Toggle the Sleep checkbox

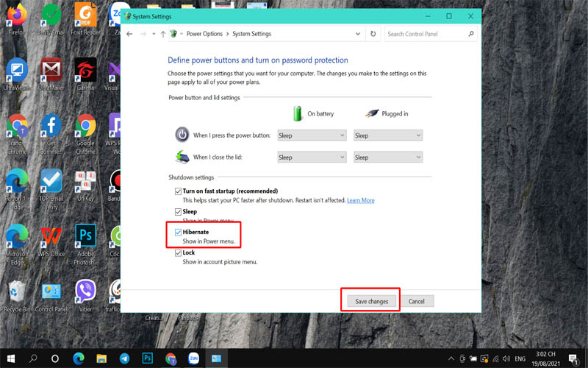point(178,212)
